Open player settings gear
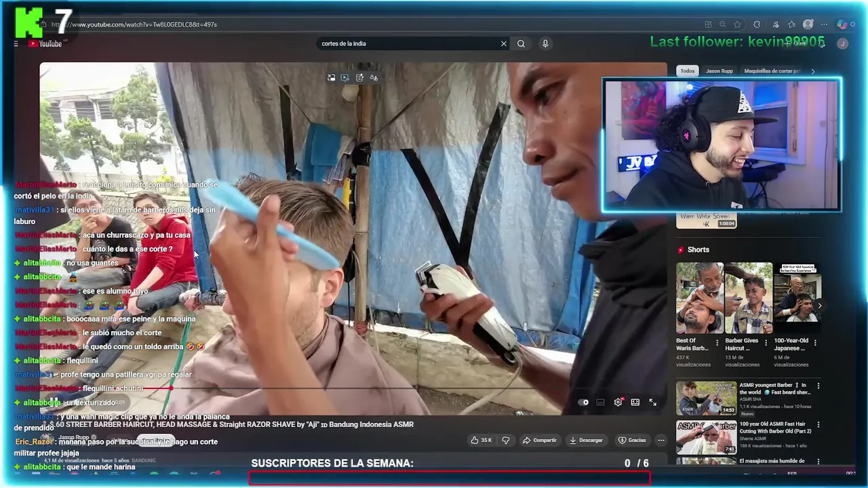The height and width of the screenshot is (488, 868). 618,402
